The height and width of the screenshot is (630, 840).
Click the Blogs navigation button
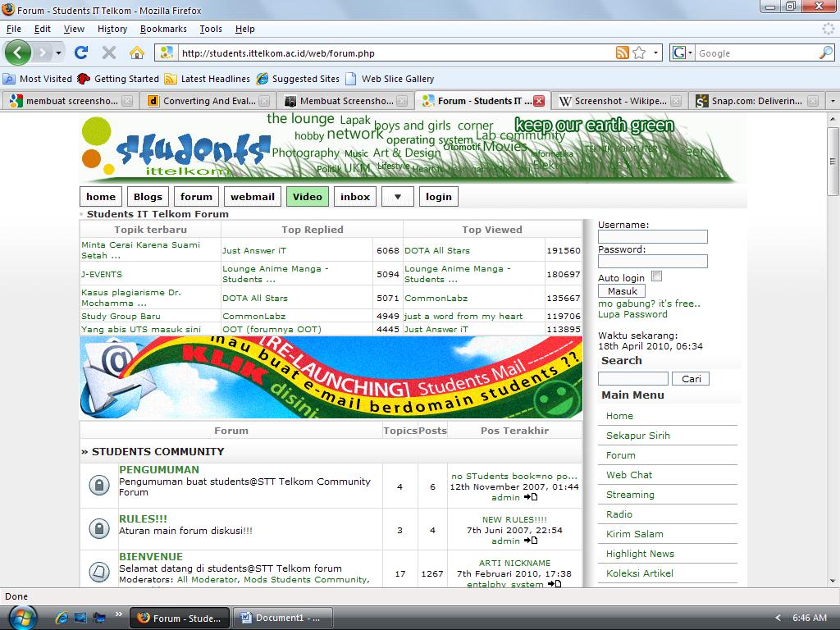click(148, 197)
